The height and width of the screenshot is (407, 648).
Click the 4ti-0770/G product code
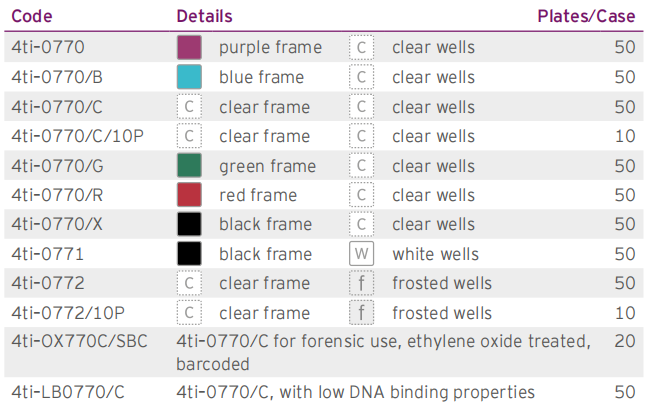pyautogui.click(x=57, y=166)
